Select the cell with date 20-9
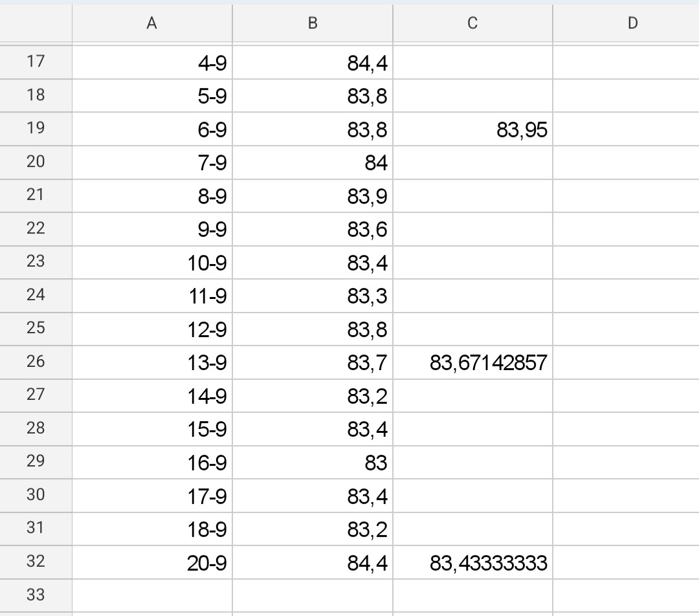The image size is (699, 616). tap(151, 562)
